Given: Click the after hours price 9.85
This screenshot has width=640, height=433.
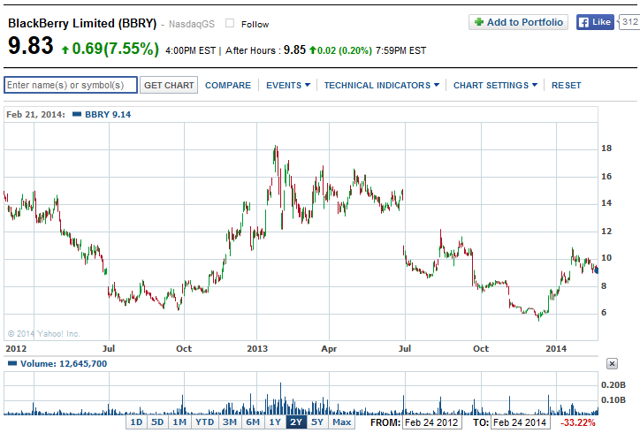Looking at the screenshot, I should [295, 50].
